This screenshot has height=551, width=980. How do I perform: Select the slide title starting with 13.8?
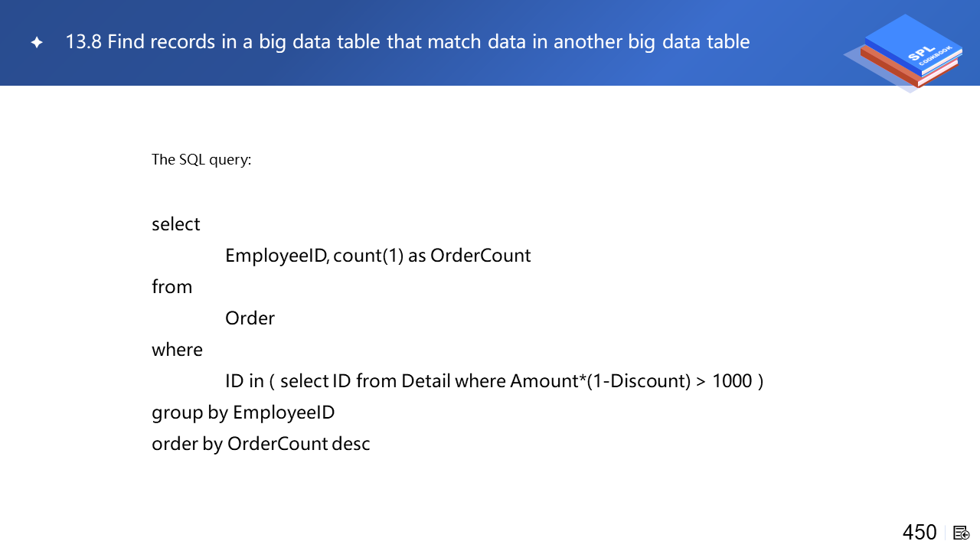click(407, 41)
